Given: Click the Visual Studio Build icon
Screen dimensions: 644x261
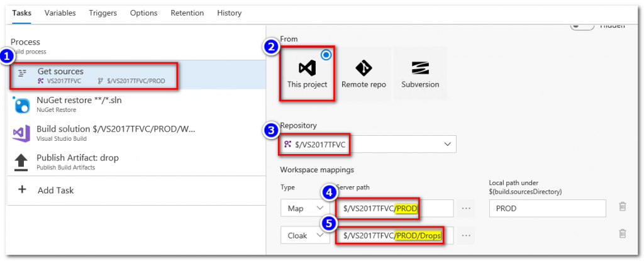Looking at the screenshot, I should 21,133.
